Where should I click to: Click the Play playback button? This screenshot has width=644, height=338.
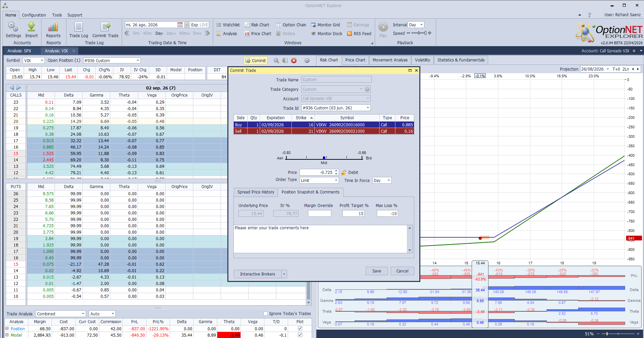click(383, 27)
